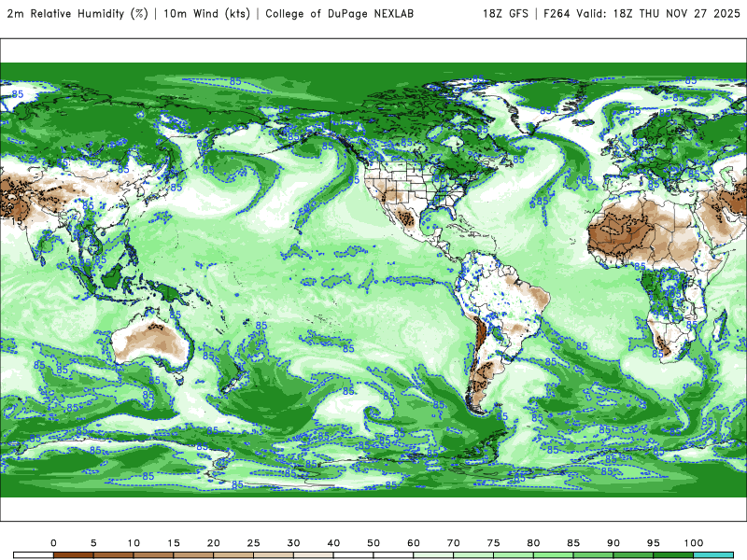Pick the light tan 20–25 legend swatch
Viewport: 747px width, 560px height.
233,555
